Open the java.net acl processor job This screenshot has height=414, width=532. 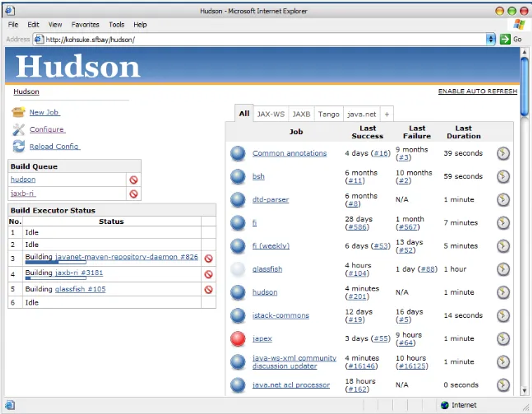click(292, 385)
